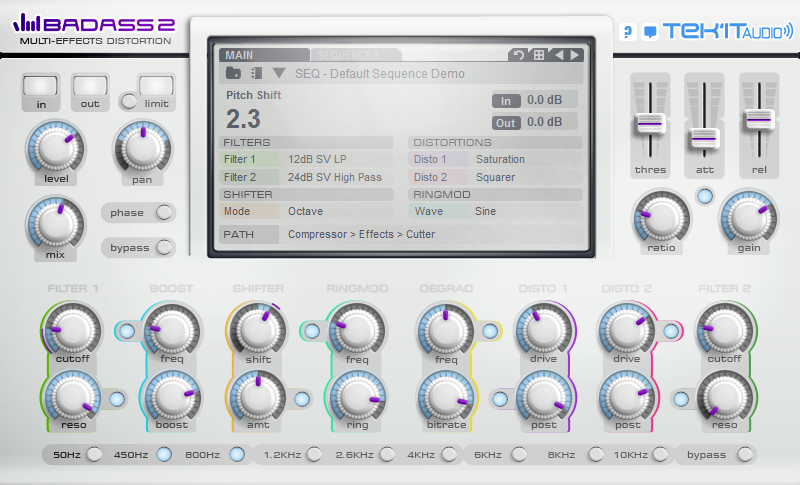Click the level knob

click(x=56, y=148)
